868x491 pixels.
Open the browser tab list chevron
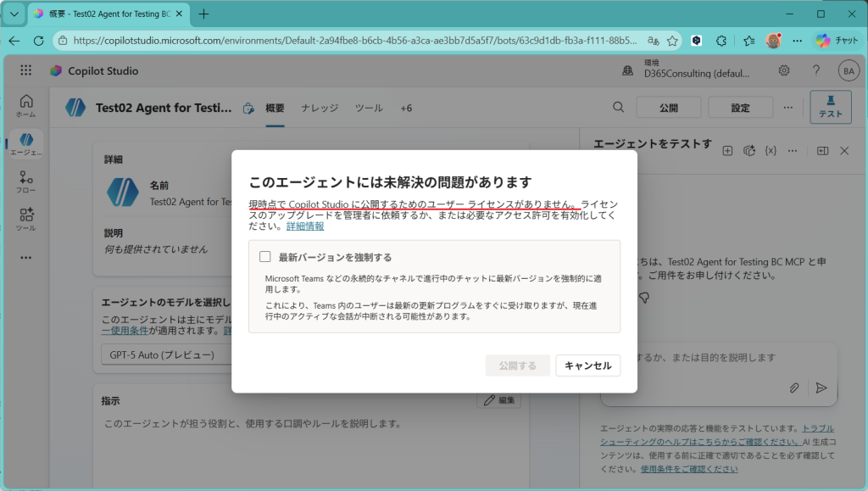tap(14, 14)
